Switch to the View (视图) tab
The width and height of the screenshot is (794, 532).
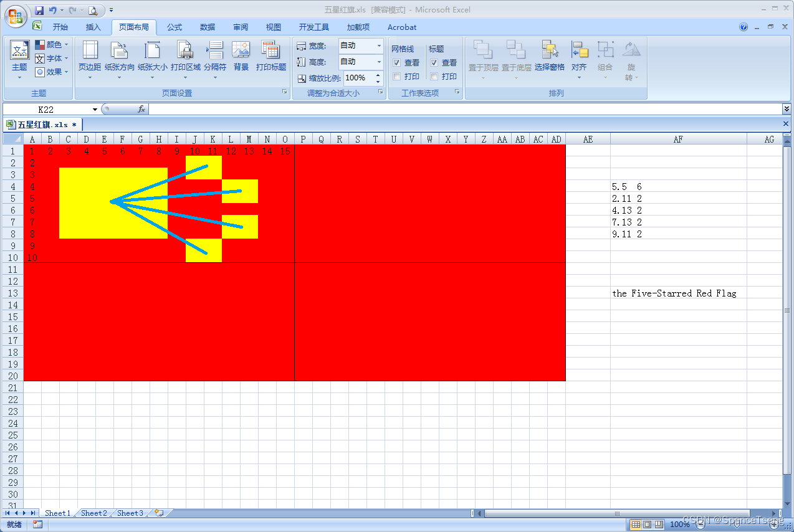point(274,27)
